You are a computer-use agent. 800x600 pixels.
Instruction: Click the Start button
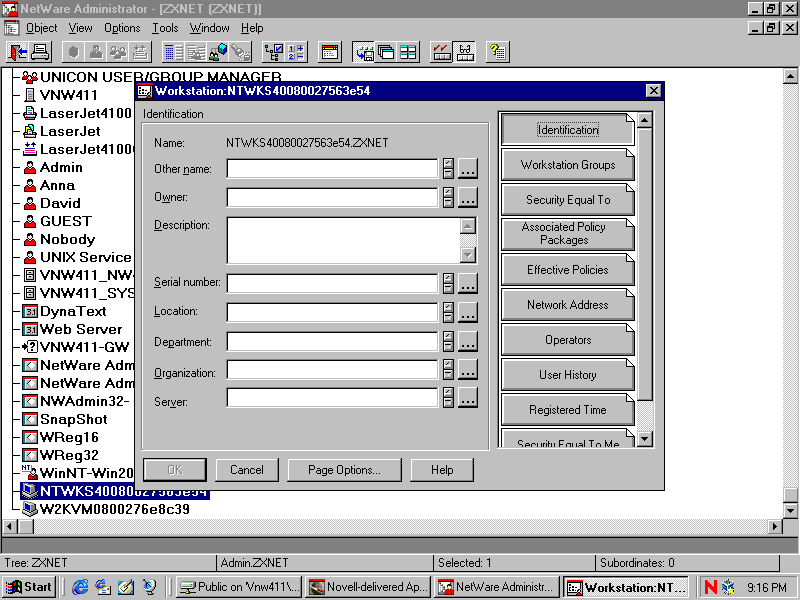(x=29, y=587)
